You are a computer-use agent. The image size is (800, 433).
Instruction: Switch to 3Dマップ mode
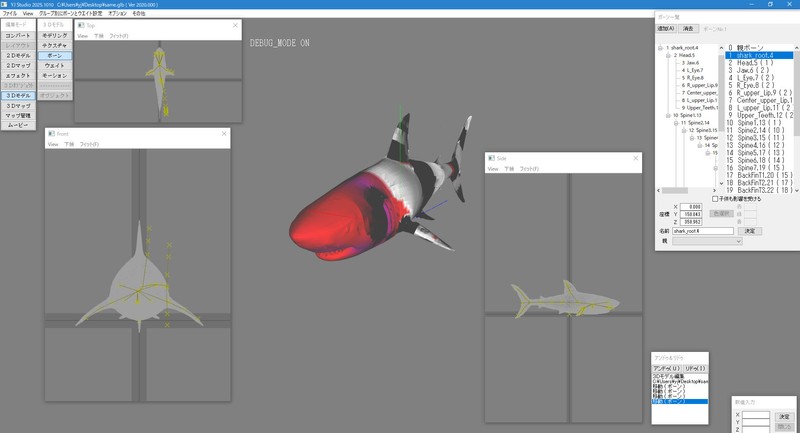(x=18, y=106)
